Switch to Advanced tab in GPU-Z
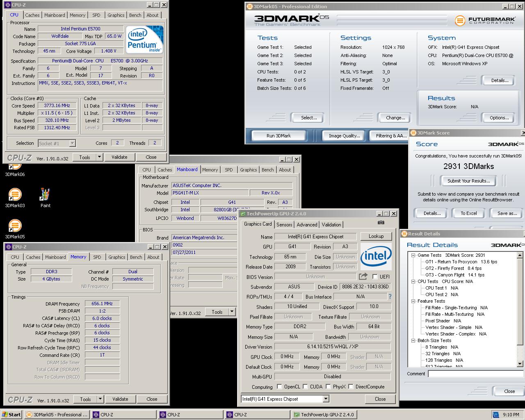The width and height of the screenshot is (525, 420). click(307, 225)
